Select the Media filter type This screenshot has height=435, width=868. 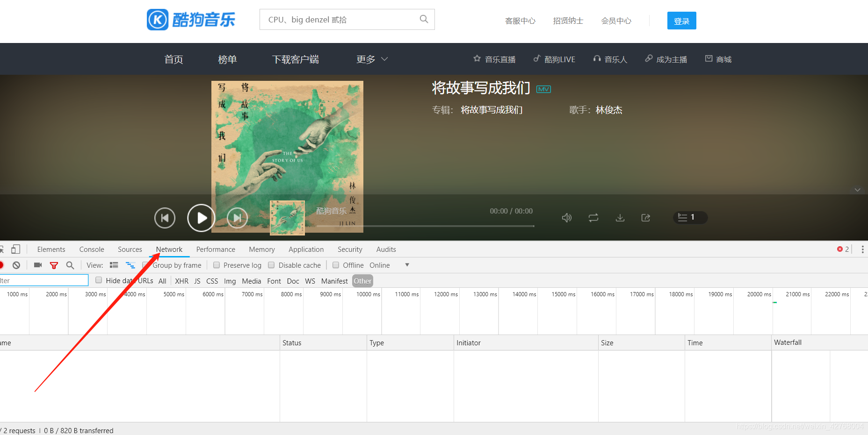[252, 281]
